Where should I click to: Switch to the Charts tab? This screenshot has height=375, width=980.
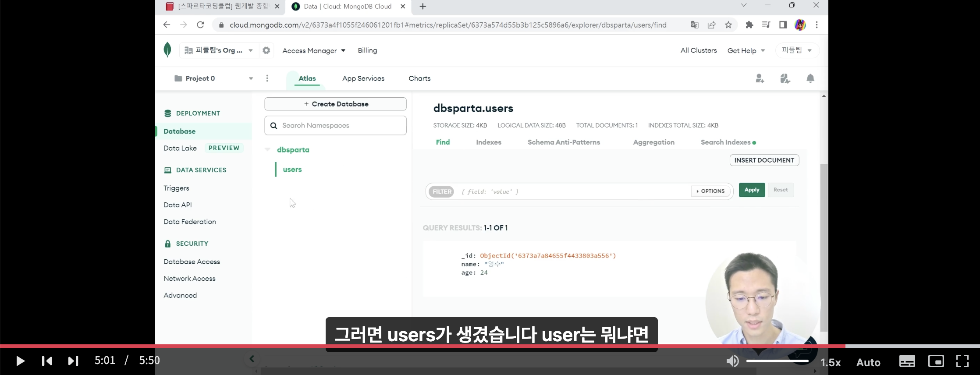419,78
